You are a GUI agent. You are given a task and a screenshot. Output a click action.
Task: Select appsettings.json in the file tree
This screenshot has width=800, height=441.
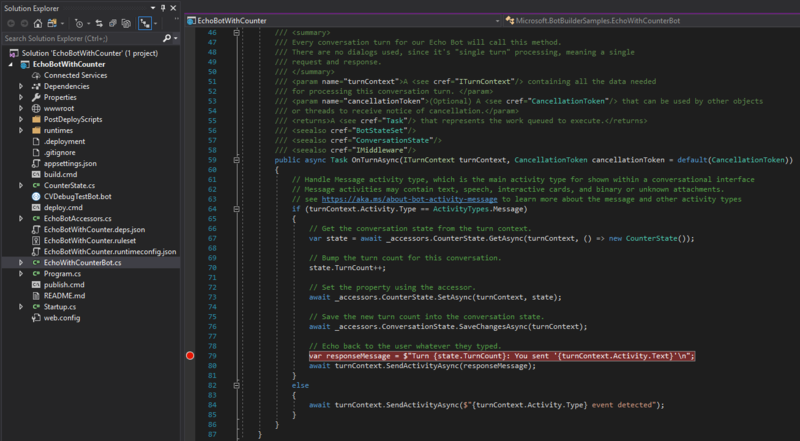[x=70, y=163]
